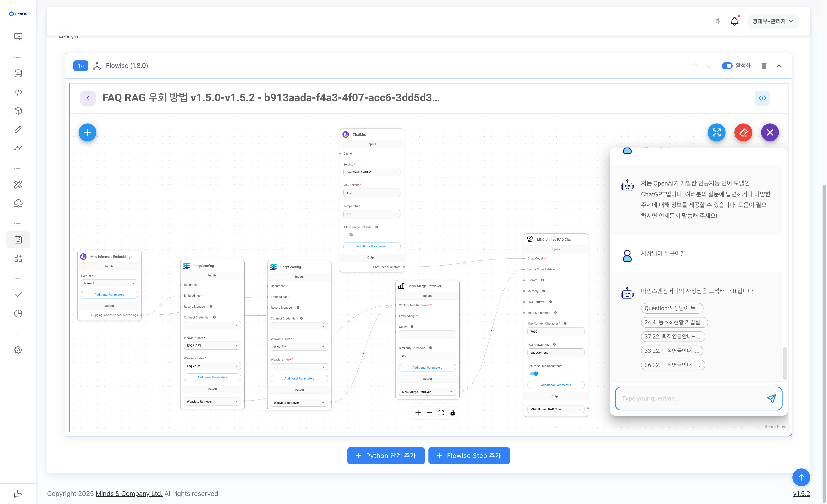Collapse the Flowise step with chevron

click(x=779, y=66)
